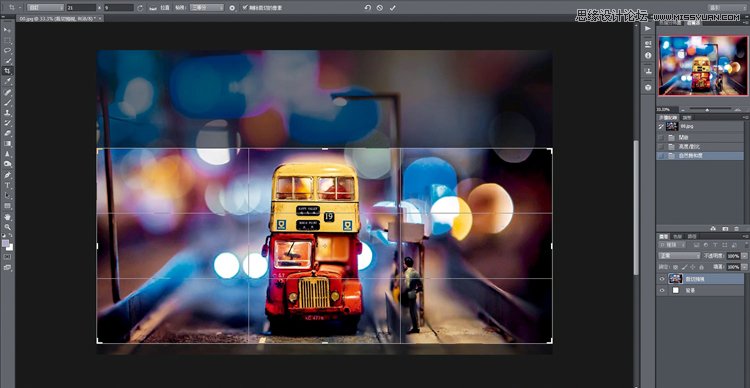Viewport: 750px width, 388px height.
Task: Select the Rectangular Marquee tool
Action: click(8, 40)
